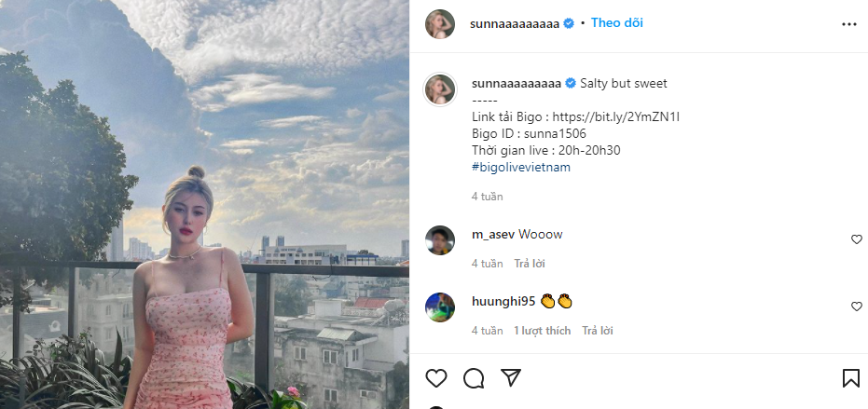868x409 pixels.
Task: Click the post photo
Action: pyautogui.click(x=204, y=204)
